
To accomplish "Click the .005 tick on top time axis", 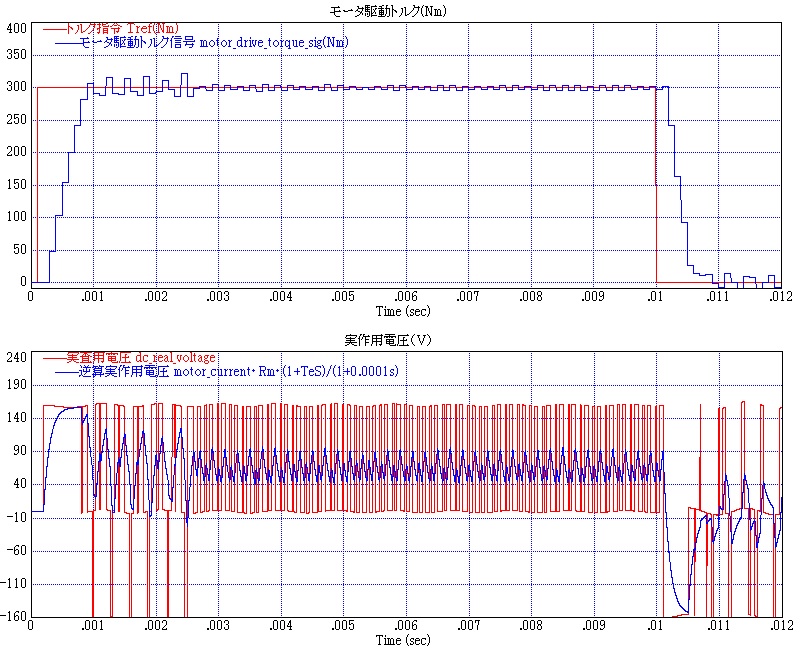I will [344, 296].
